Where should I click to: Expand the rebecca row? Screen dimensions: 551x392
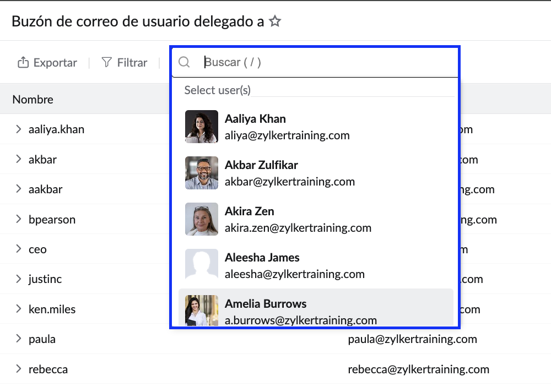[19, 369]
